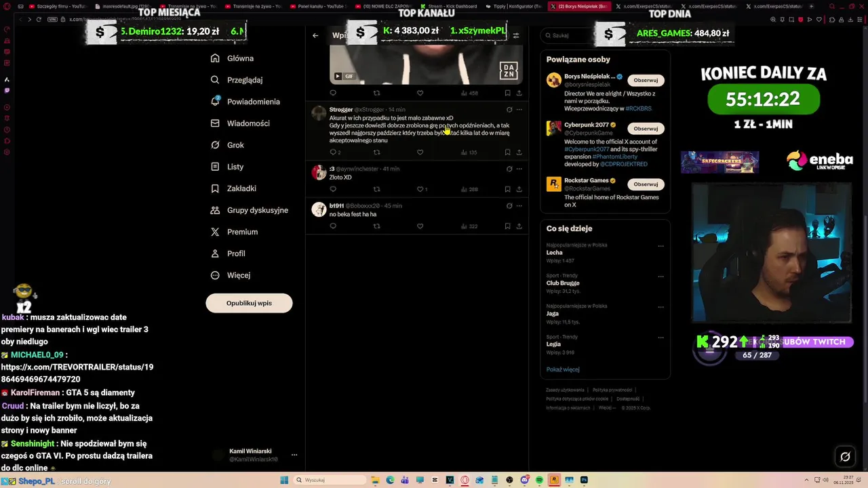Viewport: 868px width, 488px height.
Task: Click the Zakładki bookmark icon in sidebar
Action: [215, 188]
